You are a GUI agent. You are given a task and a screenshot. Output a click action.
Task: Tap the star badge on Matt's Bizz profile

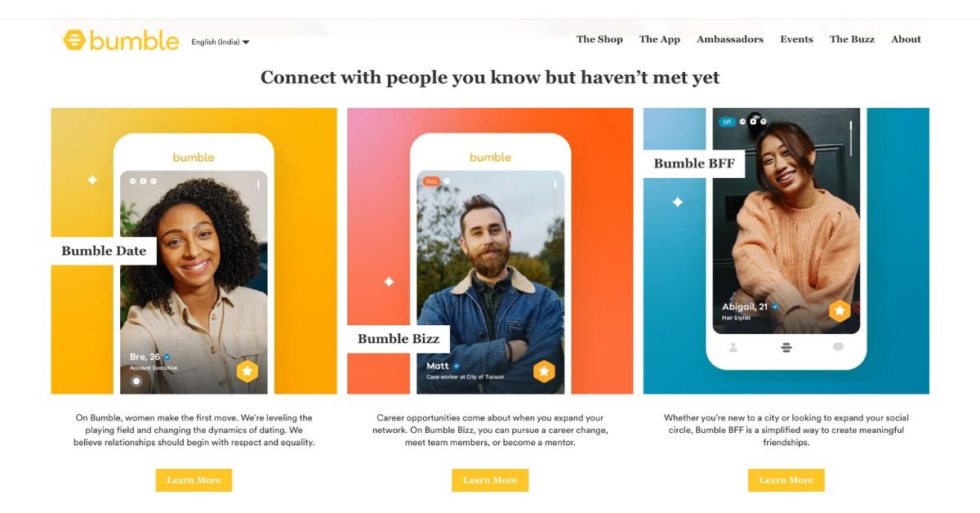[x=544, y=372]
